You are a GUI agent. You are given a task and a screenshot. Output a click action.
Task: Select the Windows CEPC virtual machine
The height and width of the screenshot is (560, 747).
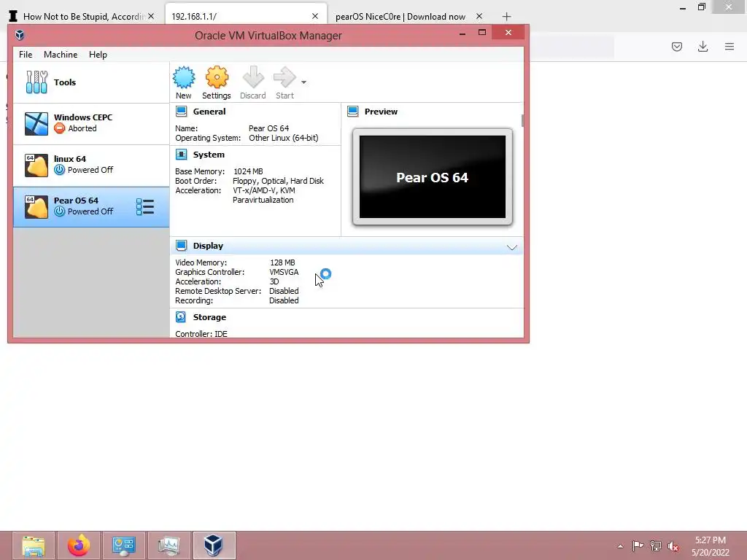point(91,124)
